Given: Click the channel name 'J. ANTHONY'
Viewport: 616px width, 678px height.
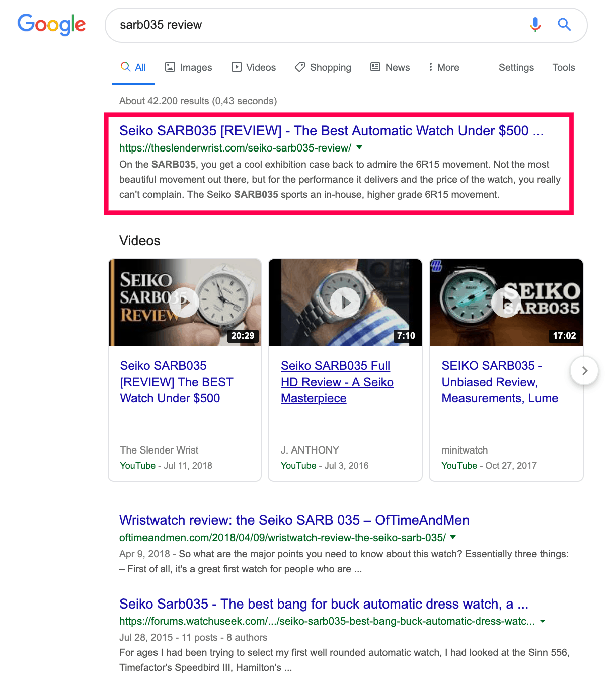Looking at the screenshot, I should pyautogui.click(x=310, y=450).
